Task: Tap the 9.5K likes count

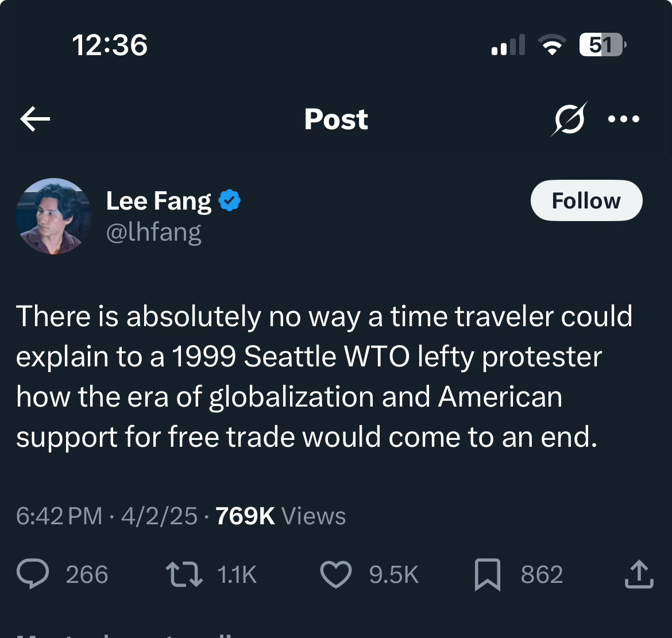Action: coord(393,575)
